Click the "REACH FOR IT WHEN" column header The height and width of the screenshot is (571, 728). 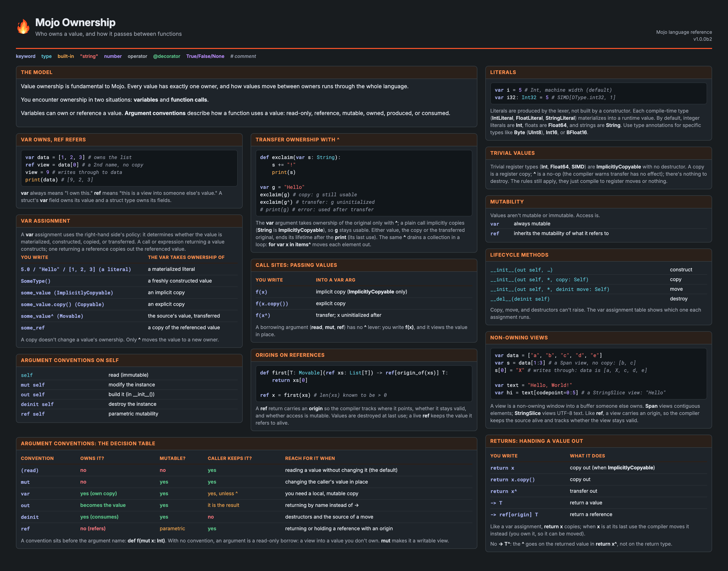[x=310, y=458]
